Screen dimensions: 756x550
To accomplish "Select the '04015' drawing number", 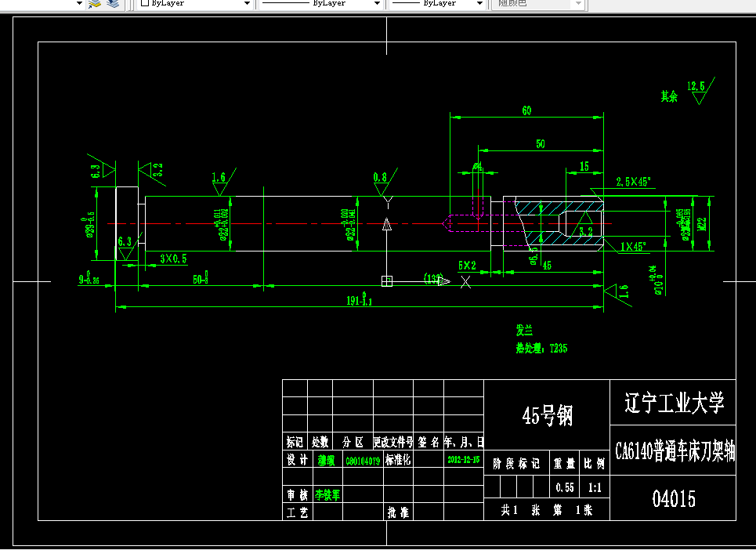I will point(674,499).
